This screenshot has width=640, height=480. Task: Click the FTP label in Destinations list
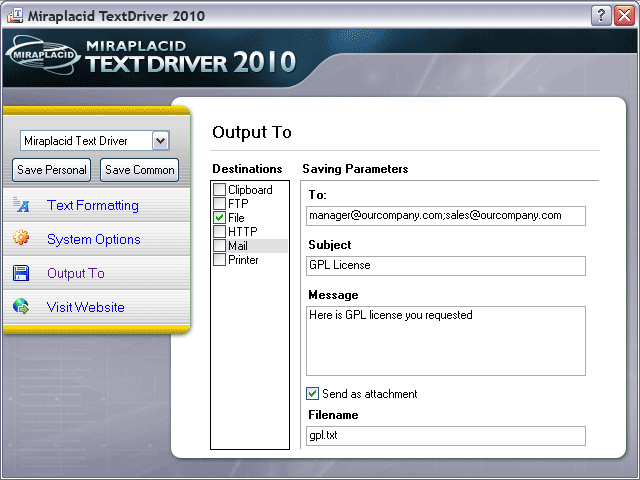click(238, 203)
